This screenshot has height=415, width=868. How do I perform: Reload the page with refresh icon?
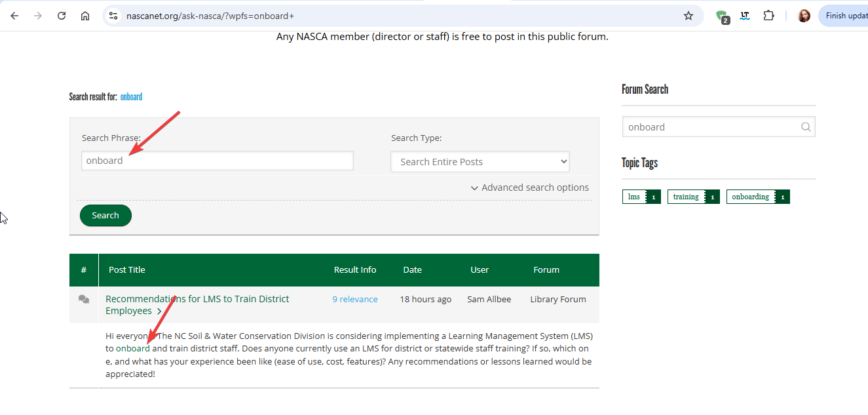pos(62,16)
